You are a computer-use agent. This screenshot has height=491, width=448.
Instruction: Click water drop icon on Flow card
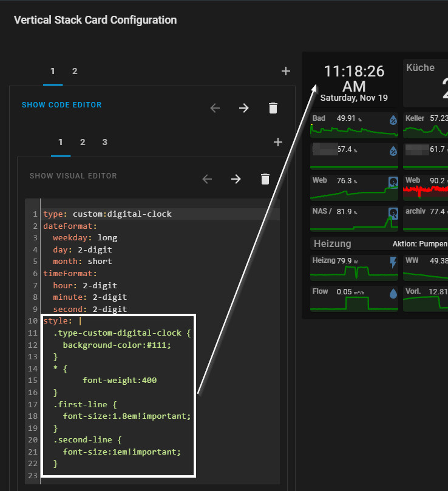pyautogui.click(x=393, y=294)
